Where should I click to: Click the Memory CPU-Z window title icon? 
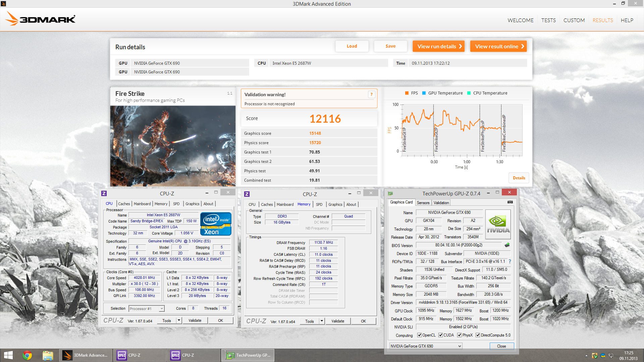247,194
